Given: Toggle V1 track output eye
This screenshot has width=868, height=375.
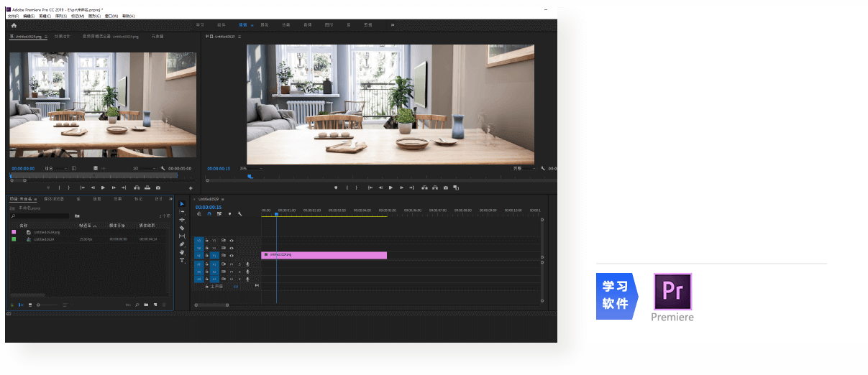Looking at the screenshot, I should (x=232, y=255).
